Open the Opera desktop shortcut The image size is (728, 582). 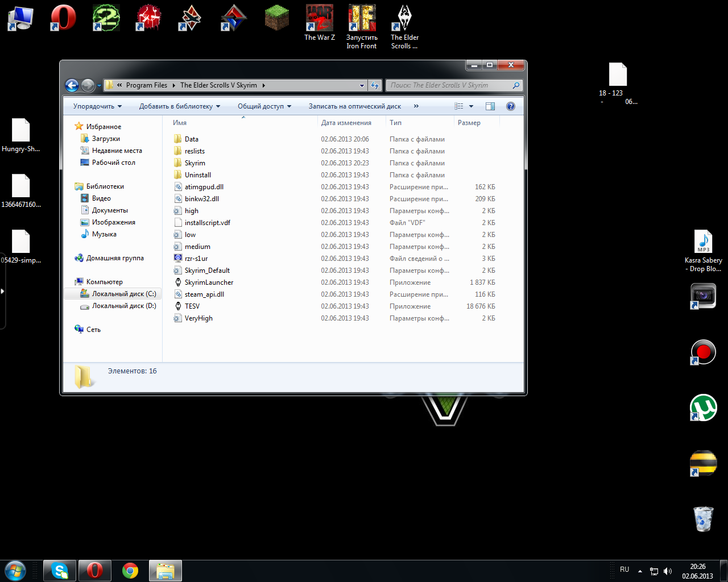[x=63, y=18]
